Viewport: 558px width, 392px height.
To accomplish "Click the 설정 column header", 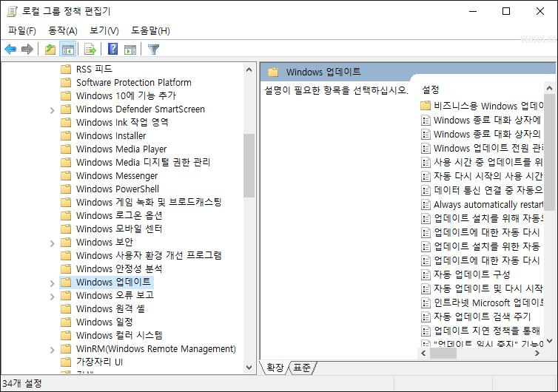I will pos(430,89).
